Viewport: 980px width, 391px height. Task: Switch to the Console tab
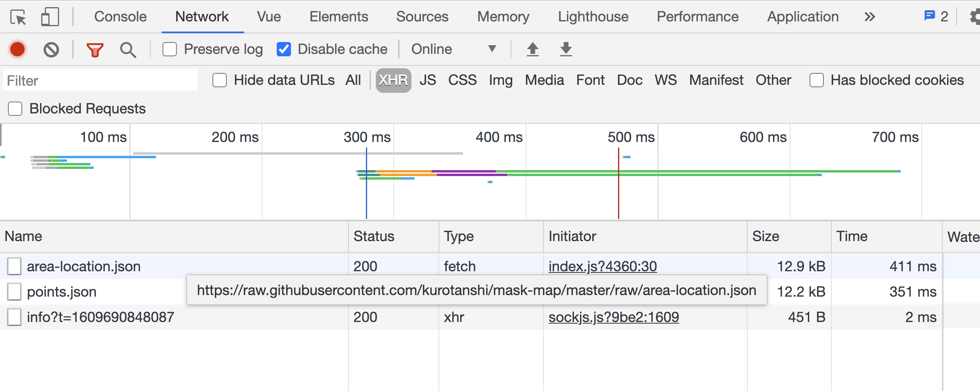click(x=121, y=17)
